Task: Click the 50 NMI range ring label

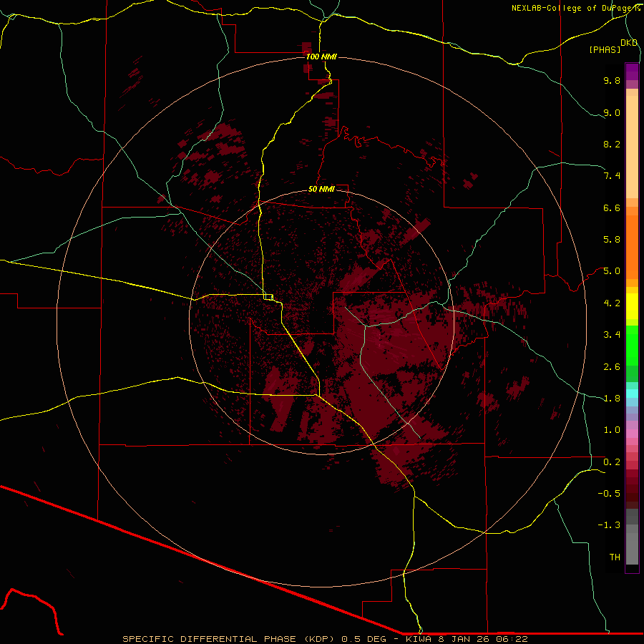Action: tap(321, 189)
